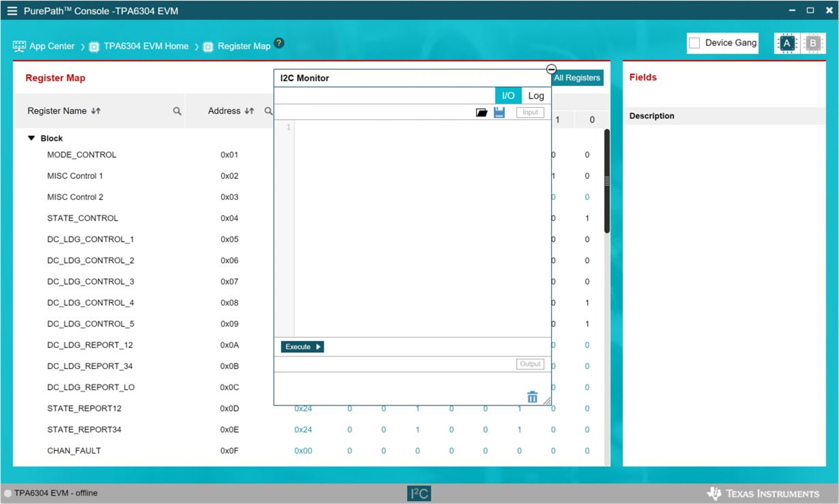Screen dimensions: 839x504
Task: Click the register map vertical scrollbar
Action: [x=606, y=182]
